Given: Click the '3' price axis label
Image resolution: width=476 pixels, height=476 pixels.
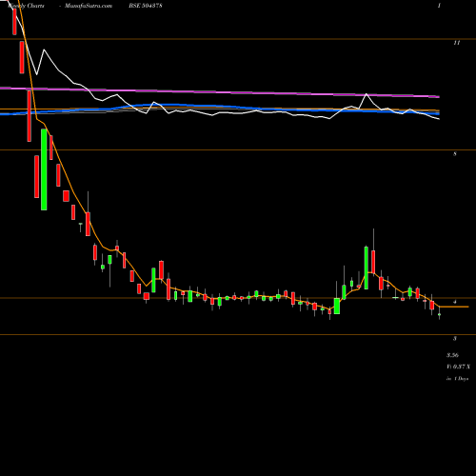Looking at the screenshot, I should click(455, 339).
